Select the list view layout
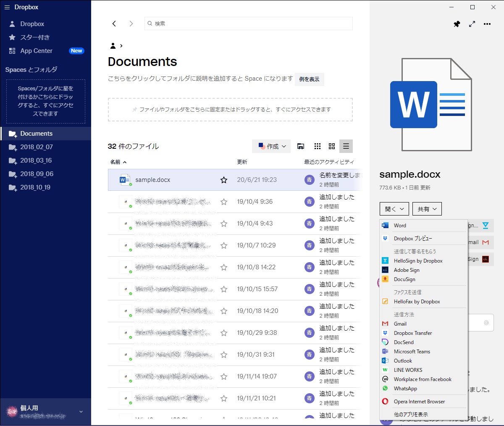 coord(346,146)
